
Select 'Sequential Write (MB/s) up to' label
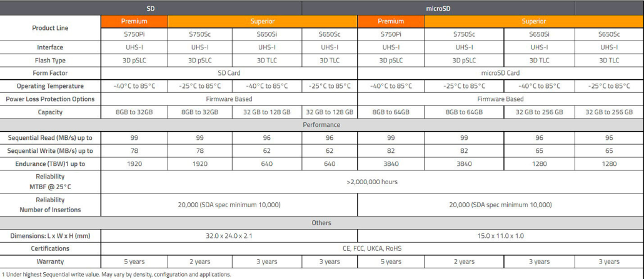[50, 150]
